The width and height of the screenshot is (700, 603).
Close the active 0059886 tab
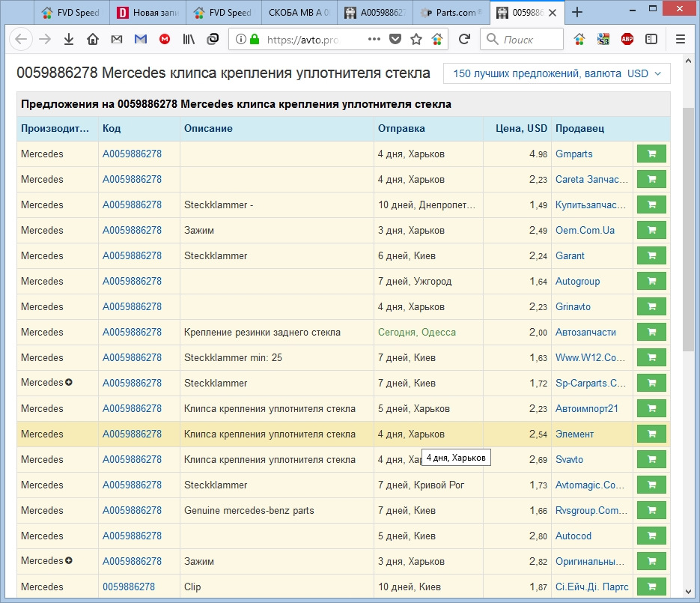tap(553, 13)
